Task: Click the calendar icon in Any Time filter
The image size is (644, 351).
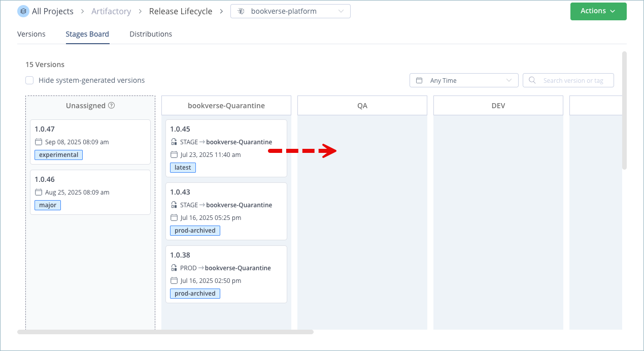Action: tap(419, 80)
